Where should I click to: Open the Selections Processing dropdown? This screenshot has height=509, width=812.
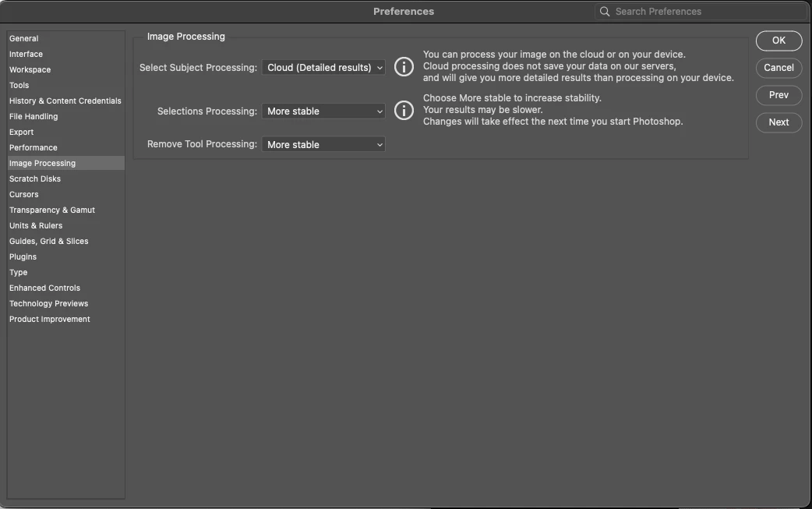tap(323, 111)
